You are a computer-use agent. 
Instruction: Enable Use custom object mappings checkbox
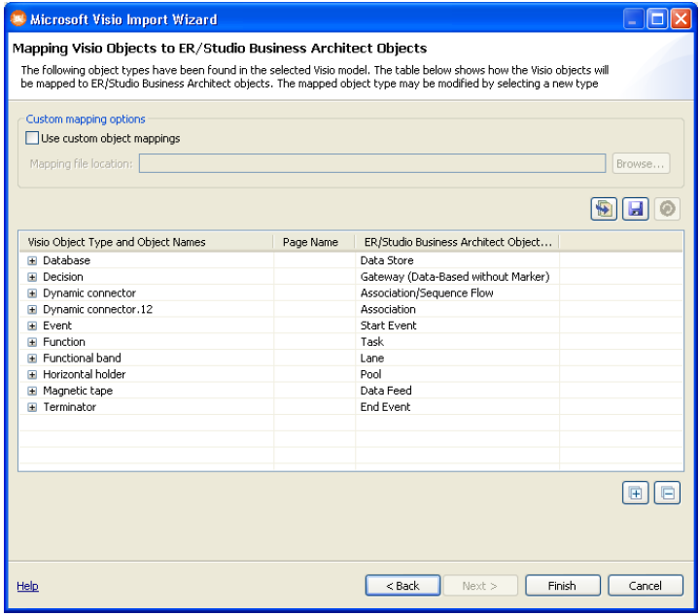coord(32,138)
